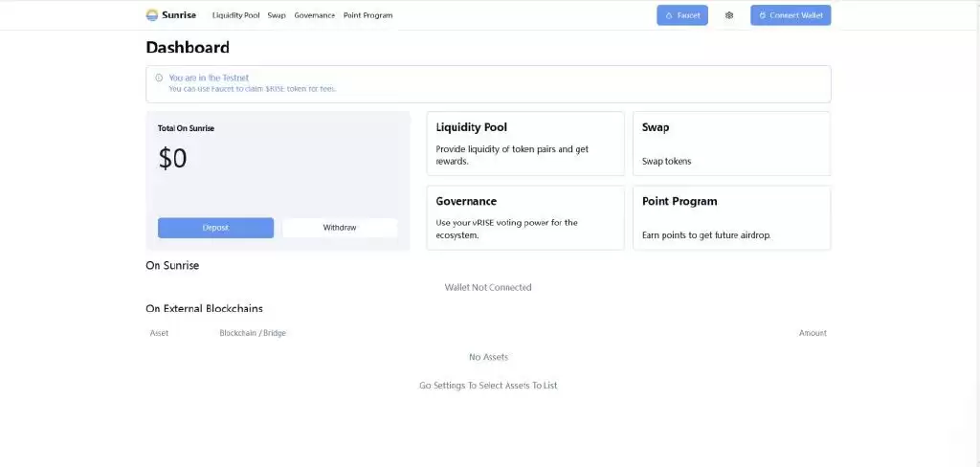Click the Asset column header
The image size is (980, 467).
(159, 333)
